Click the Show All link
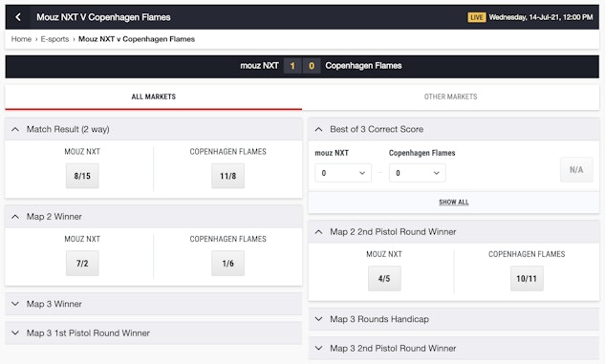Screen dimensions: 605x364 (454, 202)
